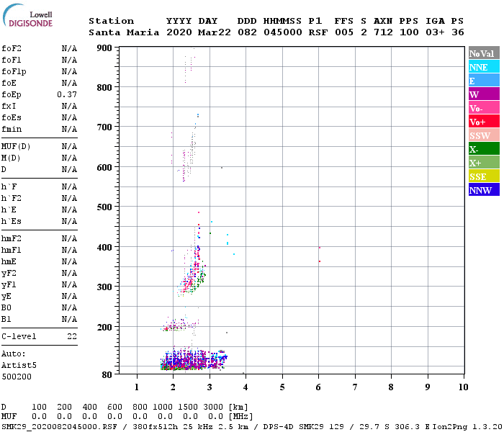Select the SSW light pink legend swatch

484,135
